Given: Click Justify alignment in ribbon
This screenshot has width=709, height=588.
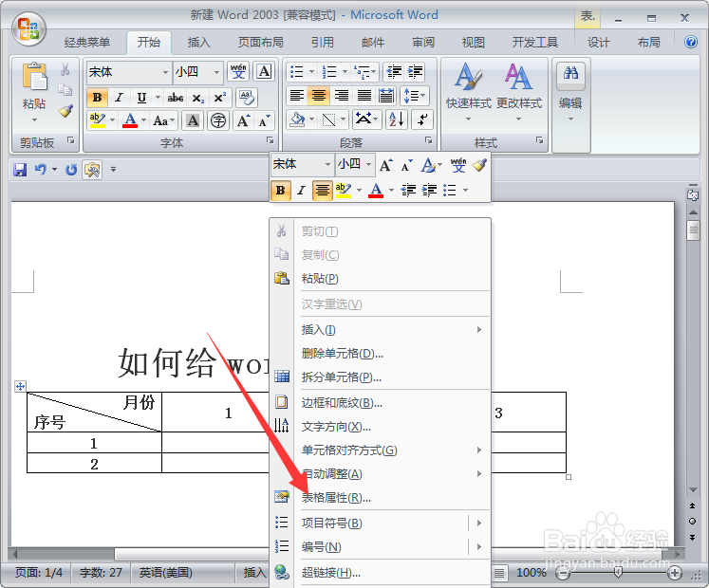Looking at the screenshot, I should 364,96.
